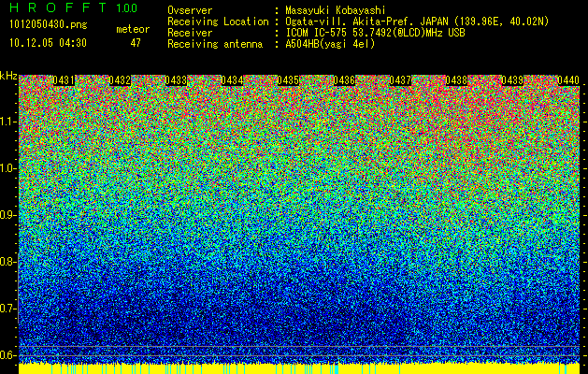Click the 0.9 frequency axis label
Screen dimensions: 588x374
pyautogui.click(x=7, y=215)
